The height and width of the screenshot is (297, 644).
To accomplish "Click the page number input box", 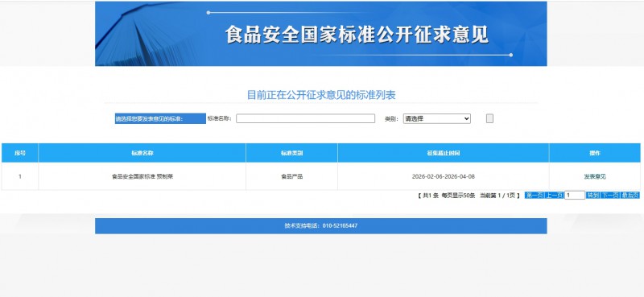I will point(575,195).
